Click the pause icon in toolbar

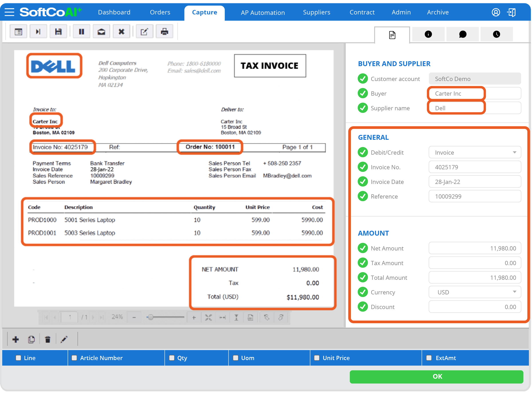coord(82,32)
